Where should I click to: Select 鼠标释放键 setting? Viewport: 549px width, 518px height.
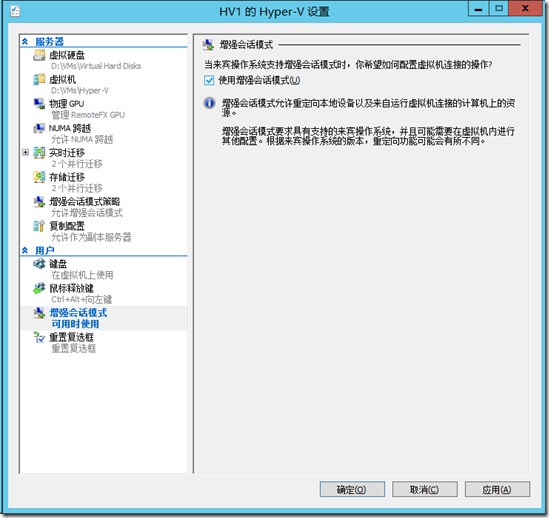pyautogui.click(x=71, y=288)
